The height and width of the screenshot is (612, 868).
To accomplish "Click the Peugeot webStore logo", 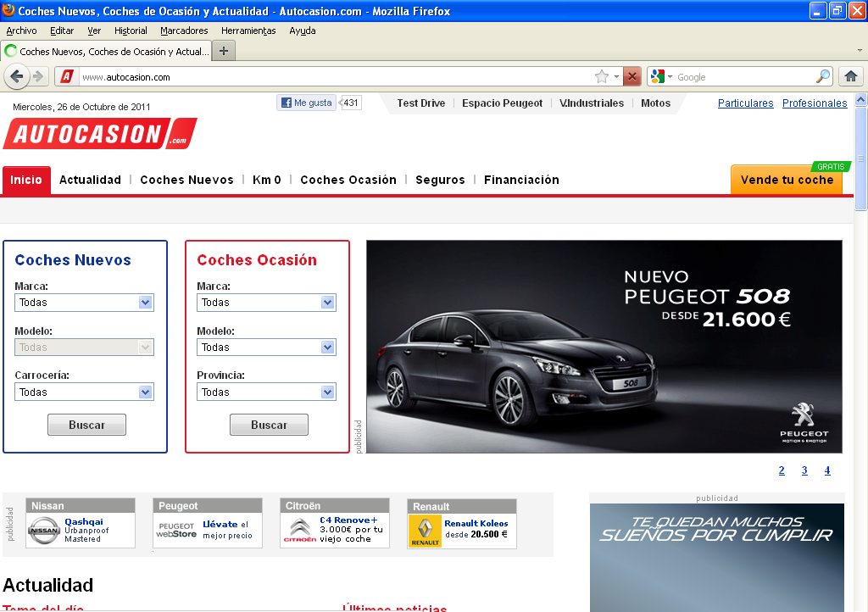I will coord(176,530).
